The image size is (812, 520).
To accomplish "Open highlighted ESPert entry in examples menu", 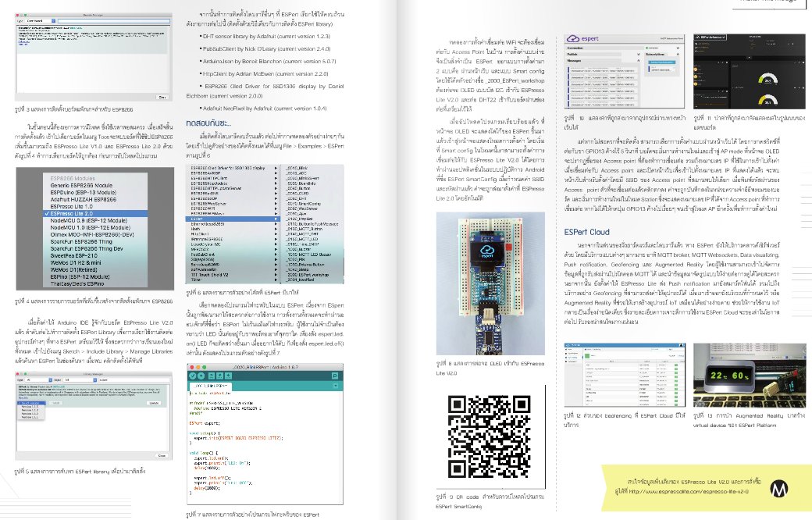I will pos(233,219).
